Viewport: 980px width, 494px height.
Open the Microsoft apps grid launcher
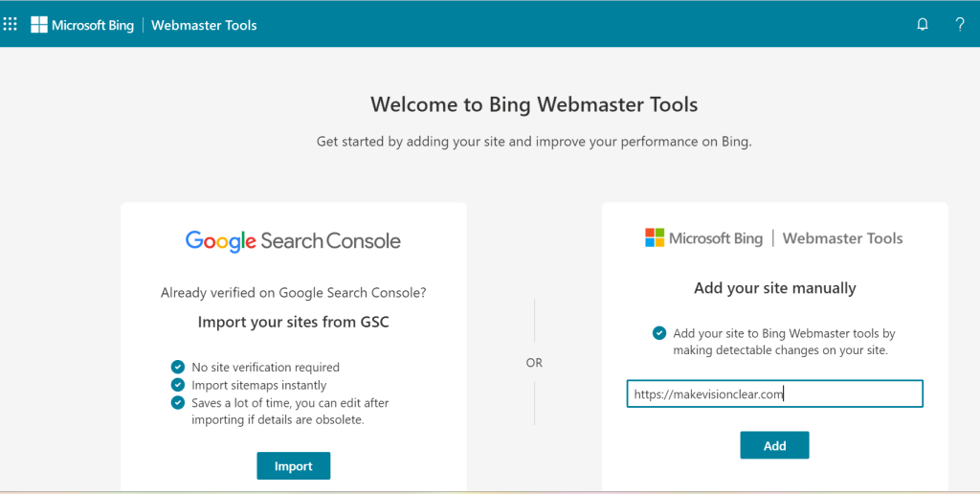[10, 25]
